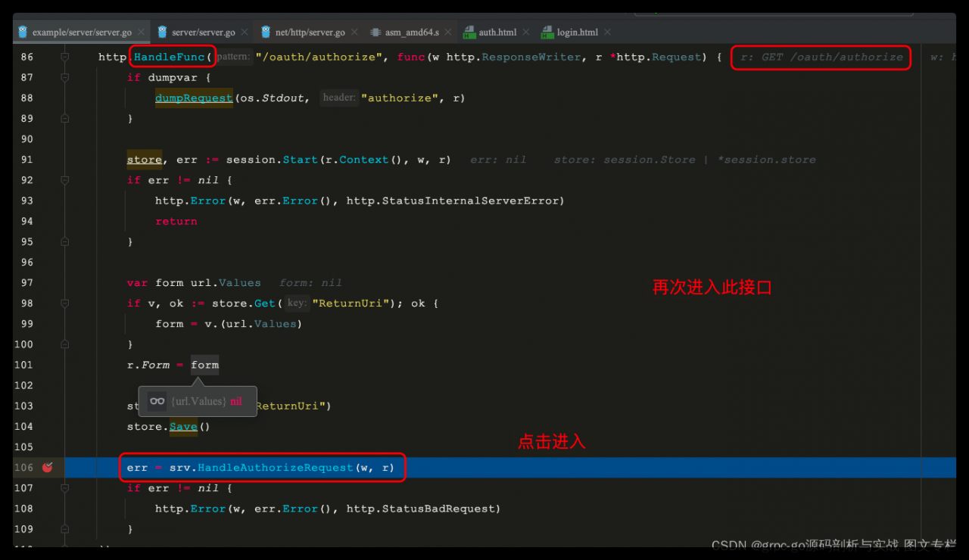Image resolution: width=969 pixels, height=560 pixels.
Task: Open the auth.html tab
Action: pyautogui.click(x=498, y=33)
